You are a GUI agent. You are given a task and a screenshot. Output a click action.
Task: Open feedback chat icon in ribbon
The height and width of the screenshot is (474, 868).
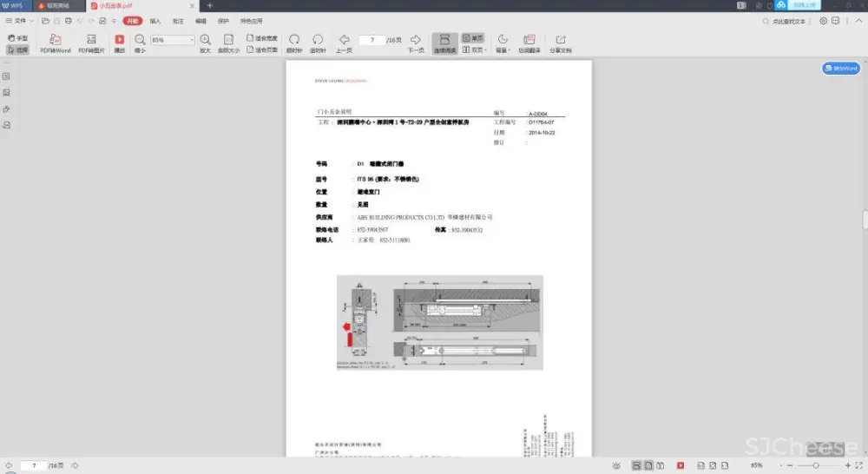(835, 21)
